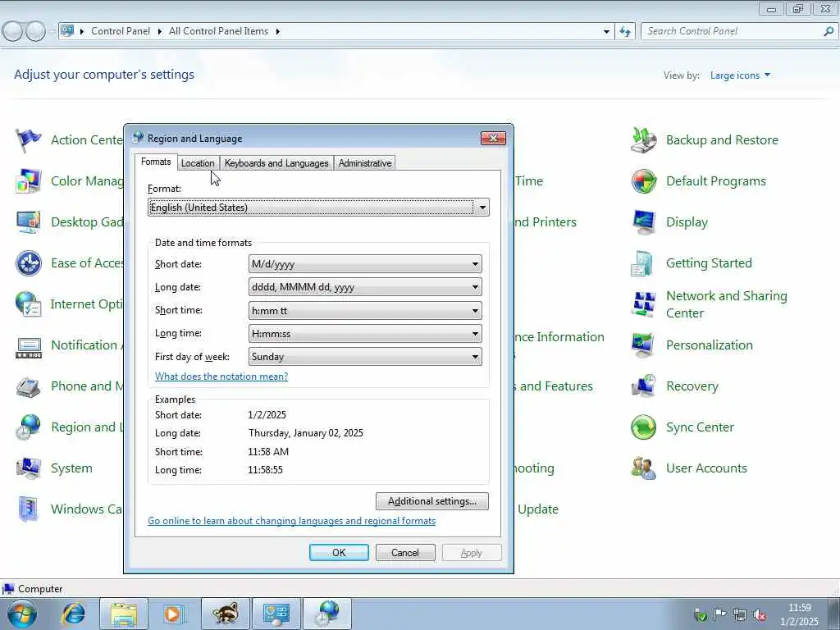
Task: Open Backup and Restore icon
Action: [643, 140]
